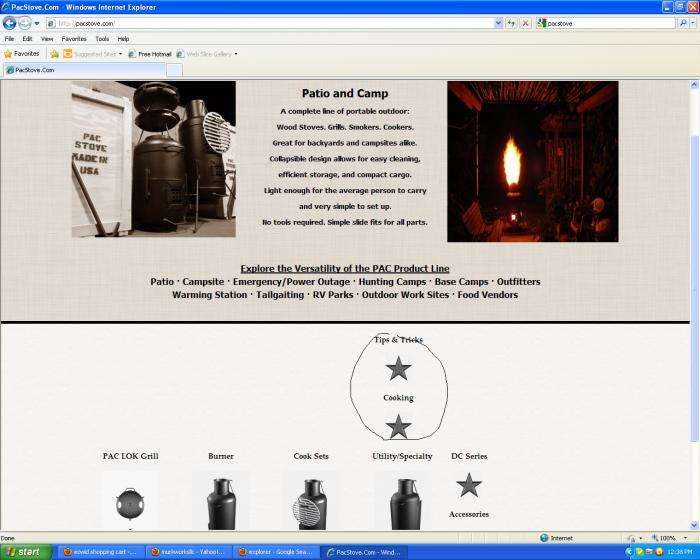Image resolution: width=700 pixels, height=560 pixels.
Task: Click the PacStove.Com taskbar button
Action: point(363,552)
